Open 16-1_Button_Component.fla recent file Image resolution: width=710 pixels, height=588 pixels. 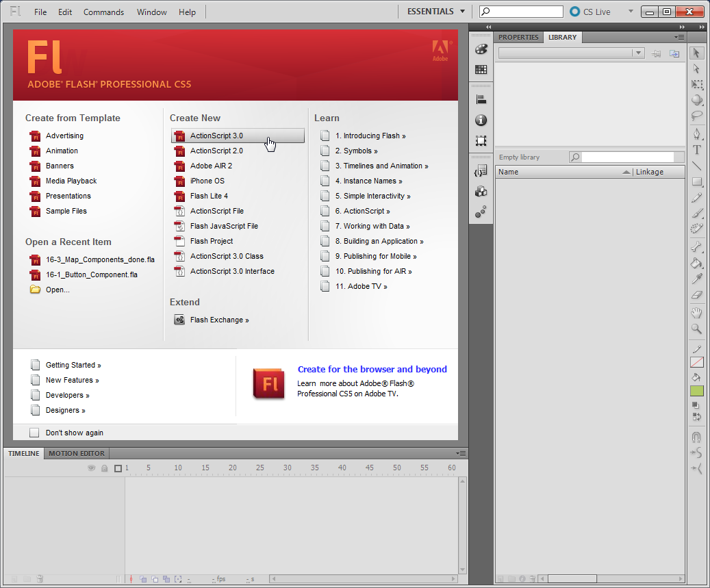click(92, 274)
